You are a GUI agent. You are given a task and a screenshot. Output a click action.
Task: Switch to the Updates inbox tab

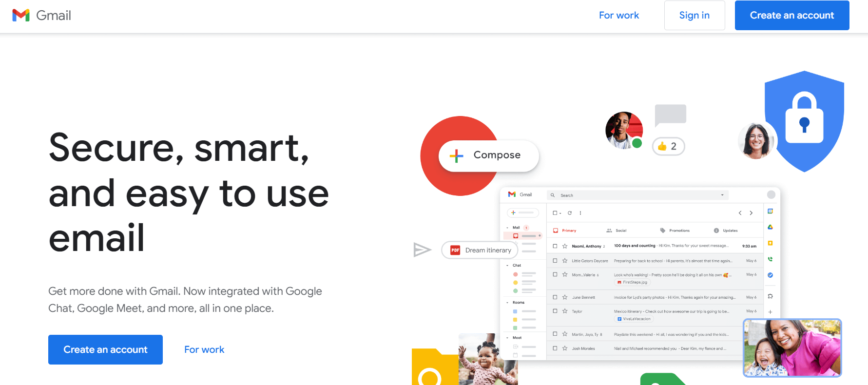point(726,231)
